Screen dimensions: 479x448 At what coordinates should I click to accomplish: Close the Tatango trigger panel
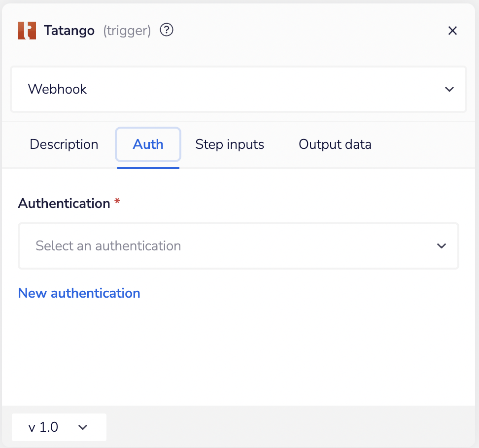click(452, 31)
